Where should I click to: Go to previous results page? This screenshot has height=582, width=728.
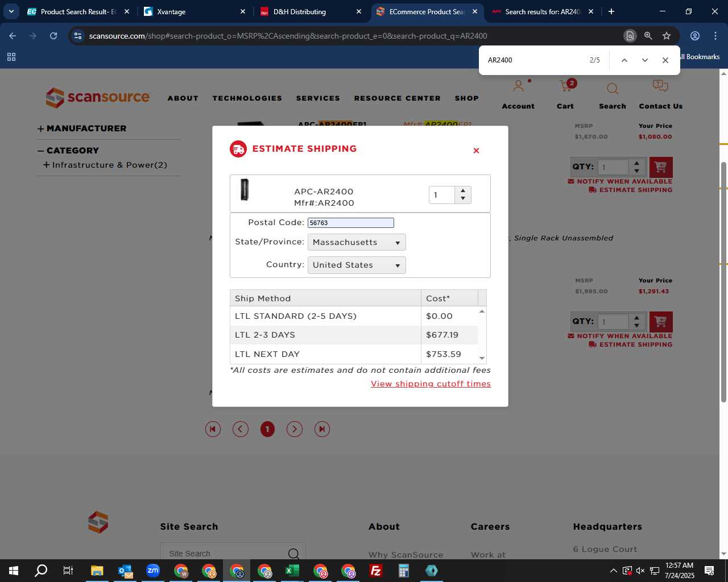(x=241, y=429)
